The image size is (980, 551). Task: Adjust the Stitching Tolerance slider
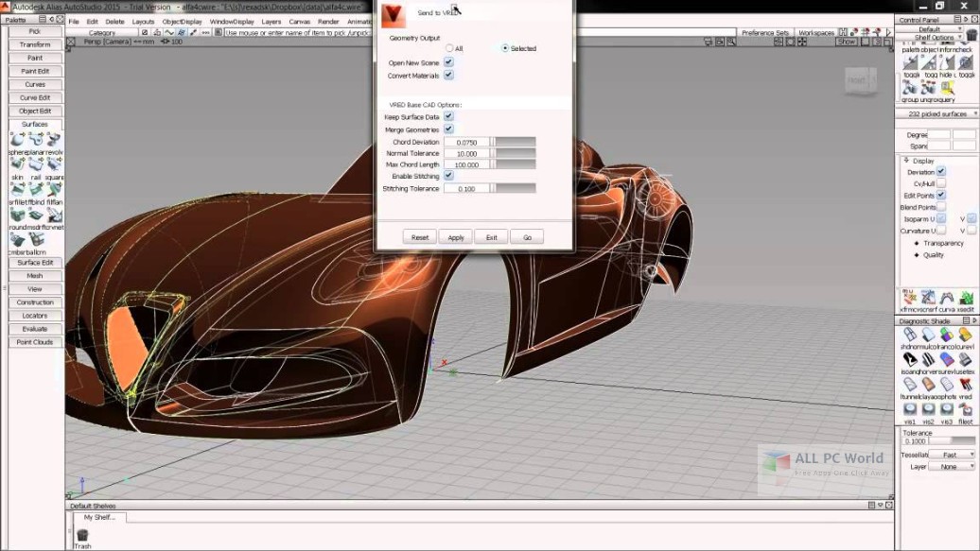coord(513,188)
